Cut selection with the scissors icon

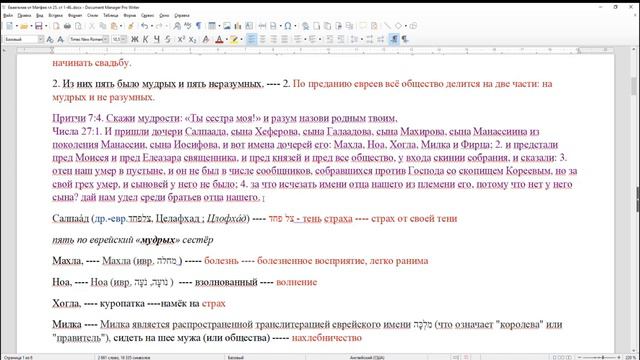point(92,26)
